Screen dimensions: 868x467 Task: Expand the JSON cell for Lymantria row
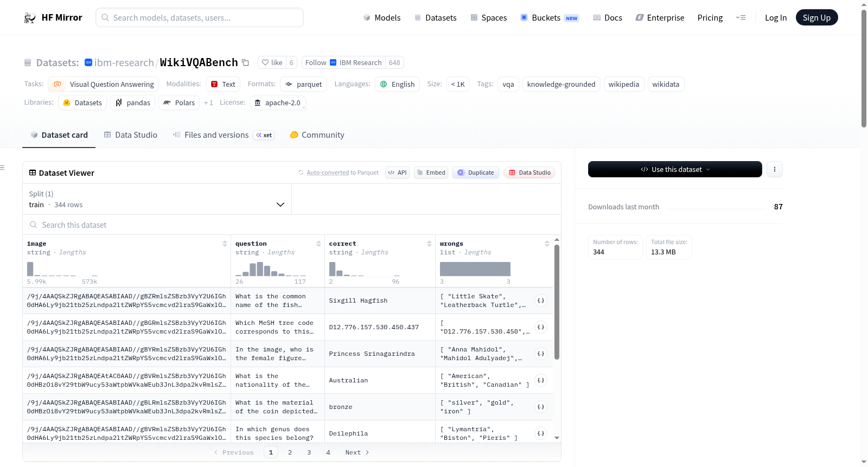tap(541, 433)
